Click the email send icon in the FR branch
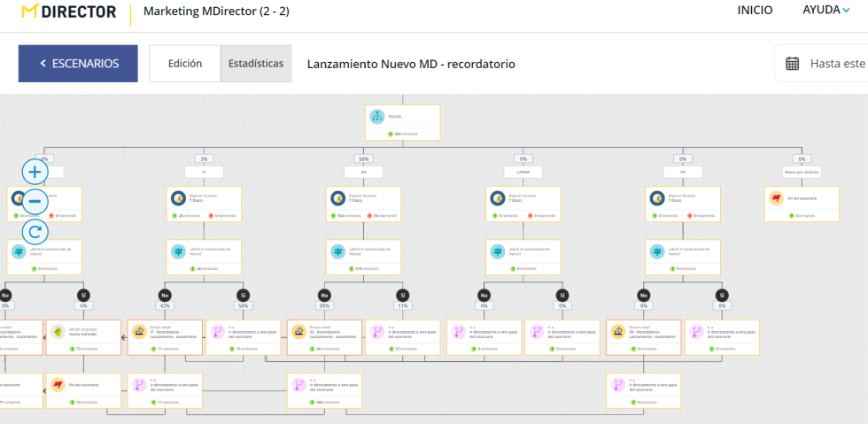The image size is (868, 424). point(618,332)
